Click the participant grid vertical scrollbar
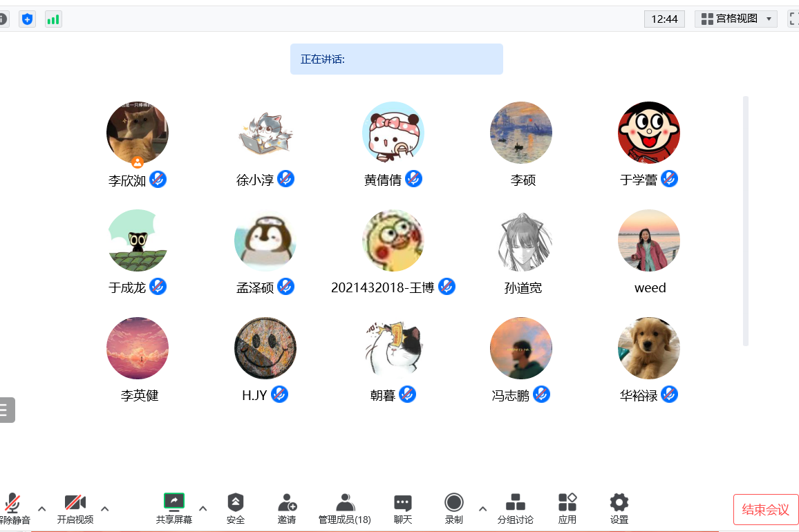The image size is (799, 532). pyautogui.click(x=746, y=221)
